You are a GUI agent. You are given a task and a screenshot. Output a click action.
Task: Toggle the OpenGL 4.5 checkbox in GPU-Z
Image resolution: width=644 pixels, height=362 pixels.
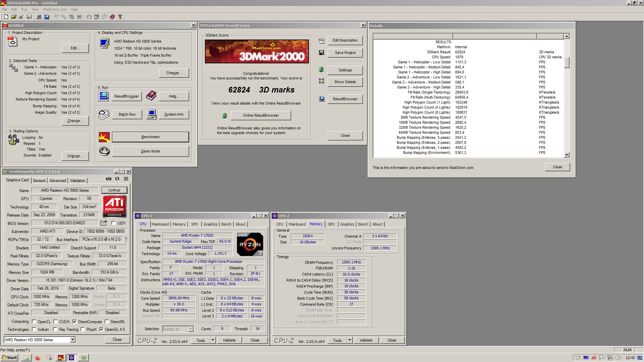pyautogui.click(x=101, y=329)
